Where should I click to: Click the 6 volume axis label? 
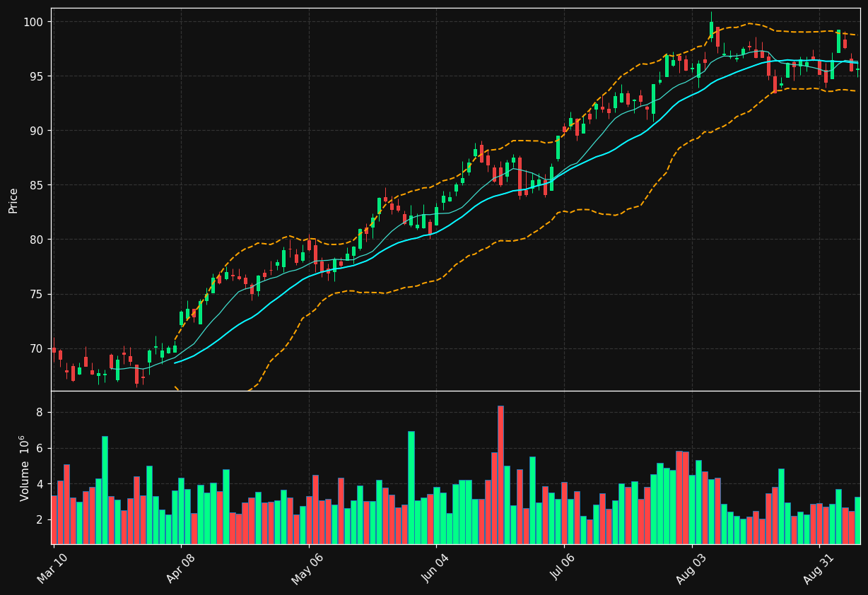40,448
